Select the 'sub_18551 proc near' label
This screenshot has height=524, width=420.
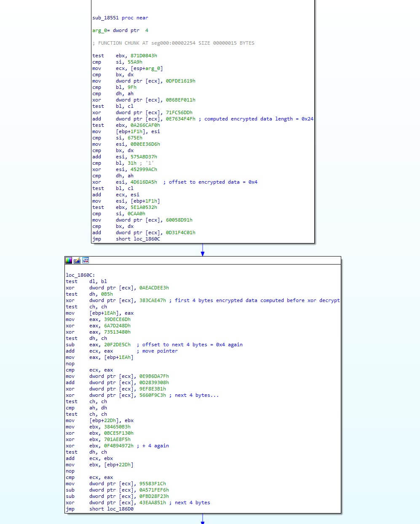(120, 18)
